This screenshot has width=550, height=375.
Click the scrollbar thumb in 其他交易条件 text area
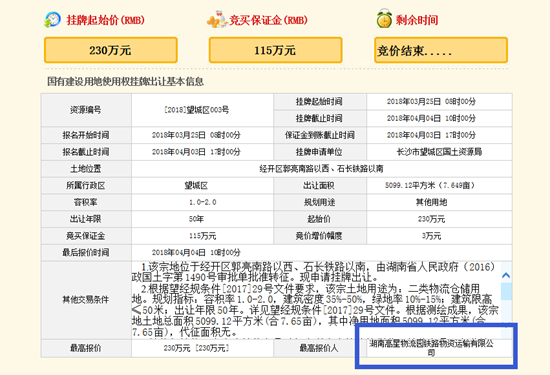coord(506,292)
